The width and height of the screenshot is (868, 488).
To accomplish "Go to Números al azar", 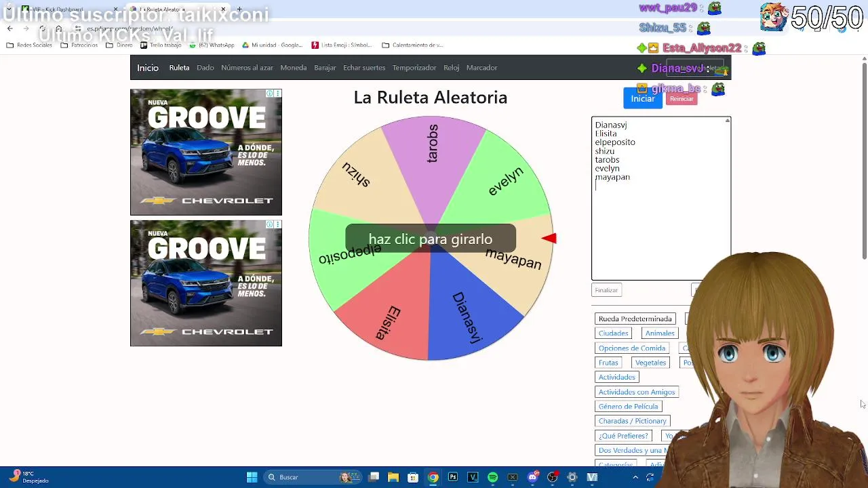I will (x=247, y=68).
